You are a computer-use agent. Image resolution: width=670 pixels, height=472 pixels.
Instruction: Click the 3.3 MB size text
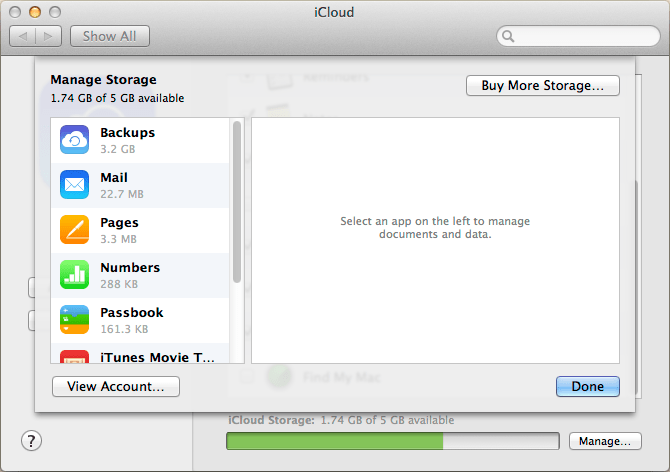[x=118, y=239]
